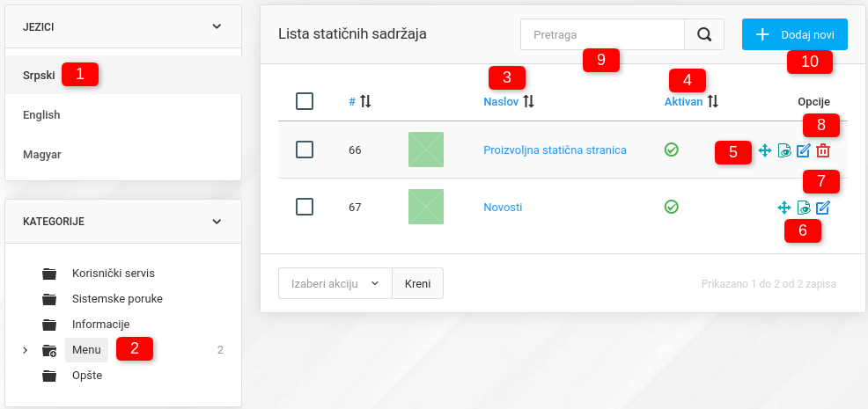Select the Magyar language

click(41, 154)
